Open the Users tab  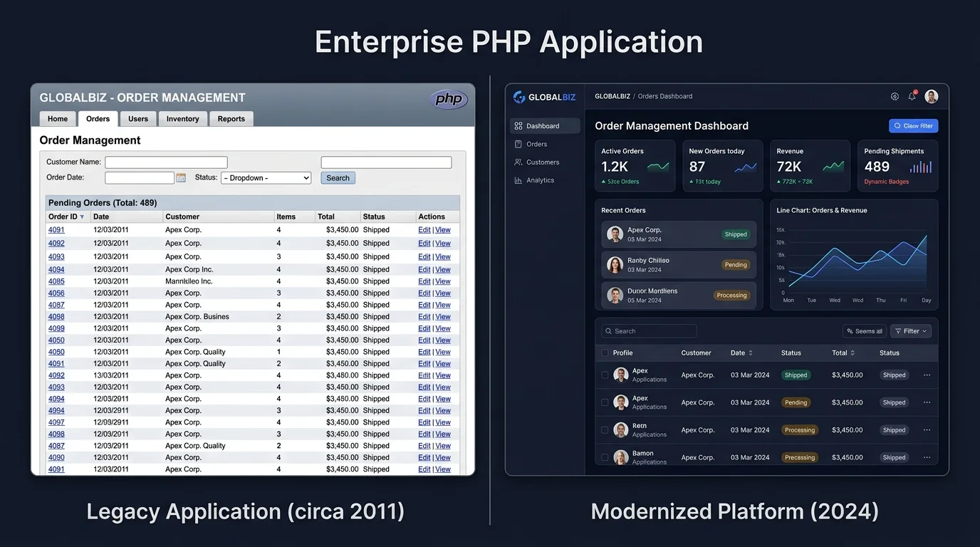tap(138, 119)
